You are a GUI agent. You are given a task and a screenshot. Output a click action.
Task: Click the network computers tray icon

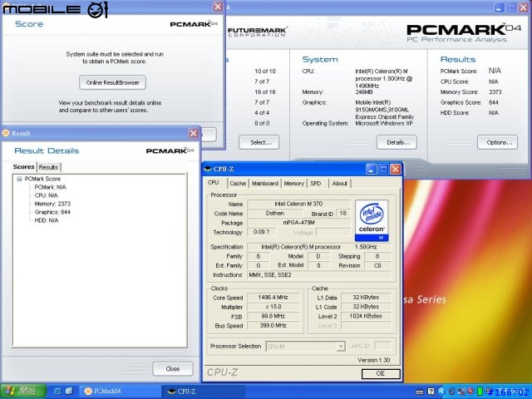coord(462,392)
